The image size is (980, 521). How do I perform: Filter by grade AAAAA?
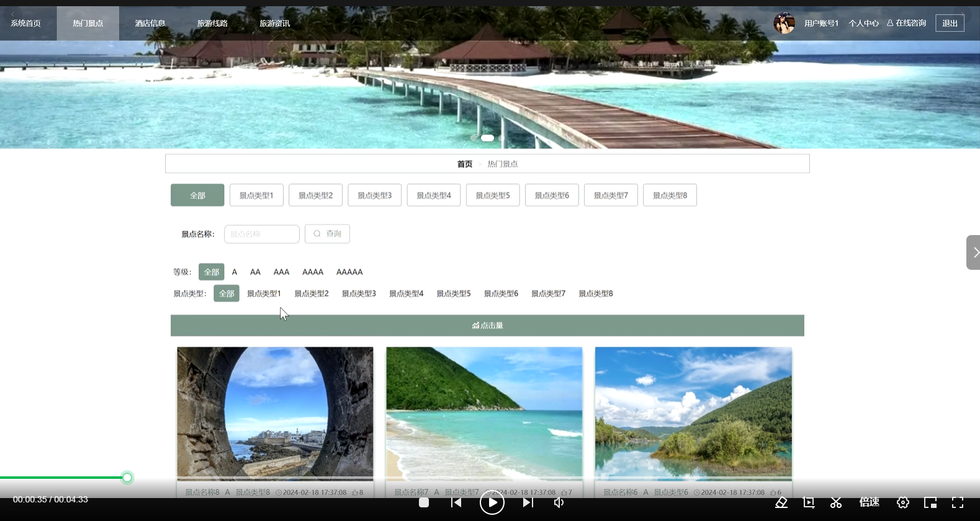(349, 272)
